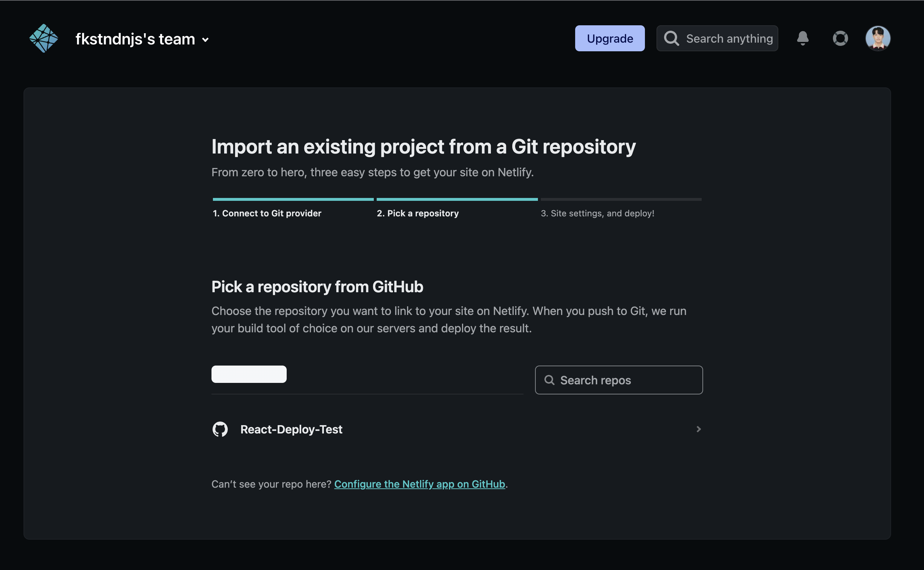Open the user avatar menu

pyautogui.click(x=878, y=38)
